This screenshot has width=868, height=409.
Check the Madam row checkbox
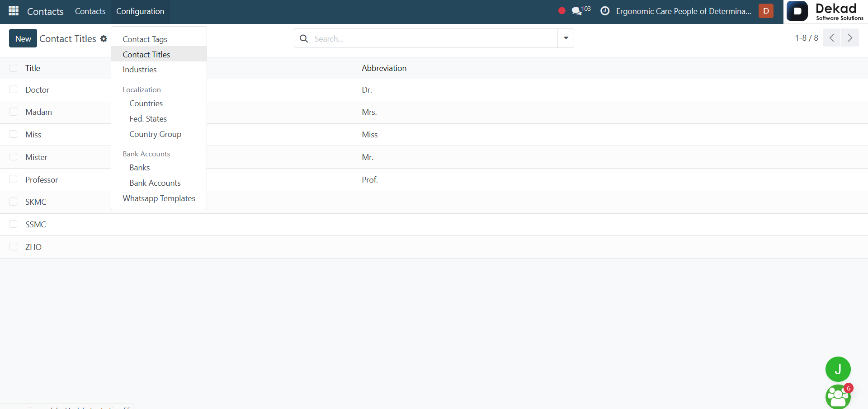(x=13, y=112)
